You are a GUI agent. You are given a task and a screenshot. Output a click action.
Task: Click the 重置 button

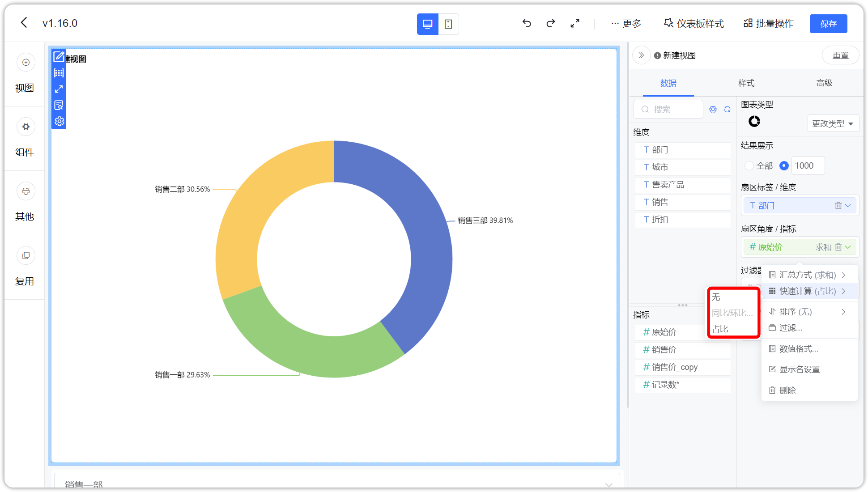click(x=840, y=55)
